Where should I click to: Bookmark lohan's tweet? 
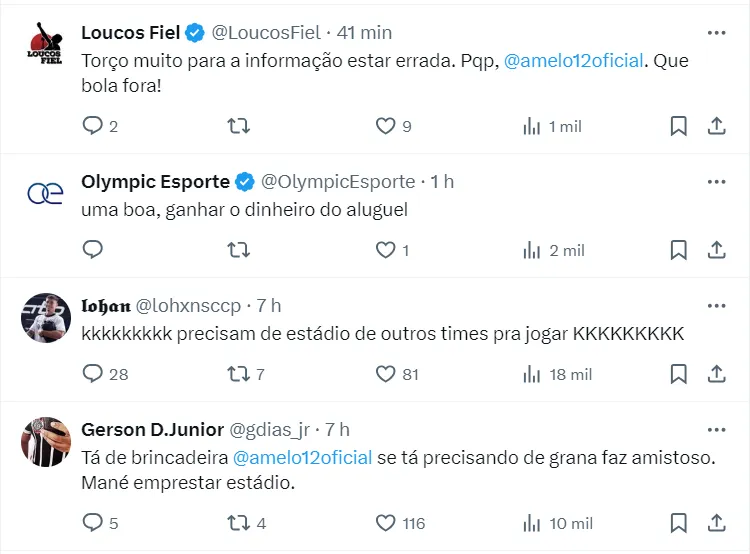pyautogui.click(x=678, y=374)
